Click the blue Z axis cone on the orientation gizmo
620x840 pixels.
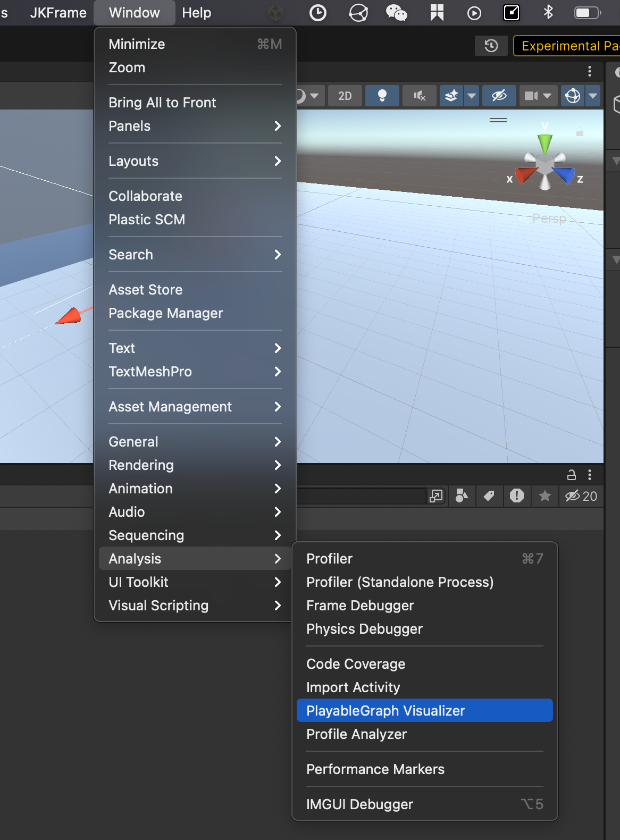pyautogui.click(x=564, y=174)
